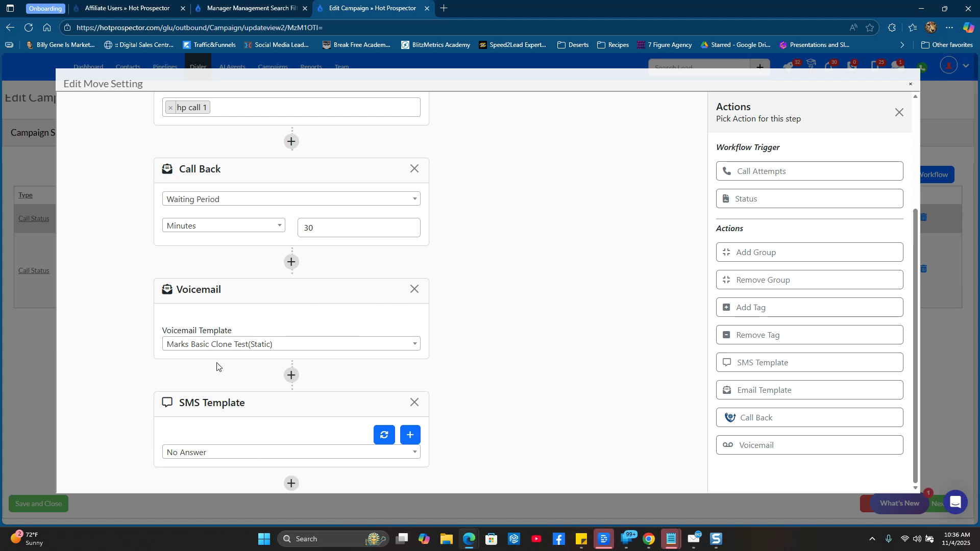Choose the Add Tag action
Viewport: 980px width, 551px height.
(809, 307)
